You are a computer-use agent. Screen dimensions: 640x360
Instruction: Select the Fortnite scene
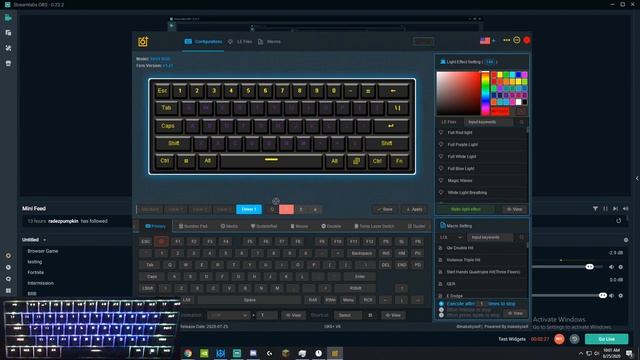(36, 272)
